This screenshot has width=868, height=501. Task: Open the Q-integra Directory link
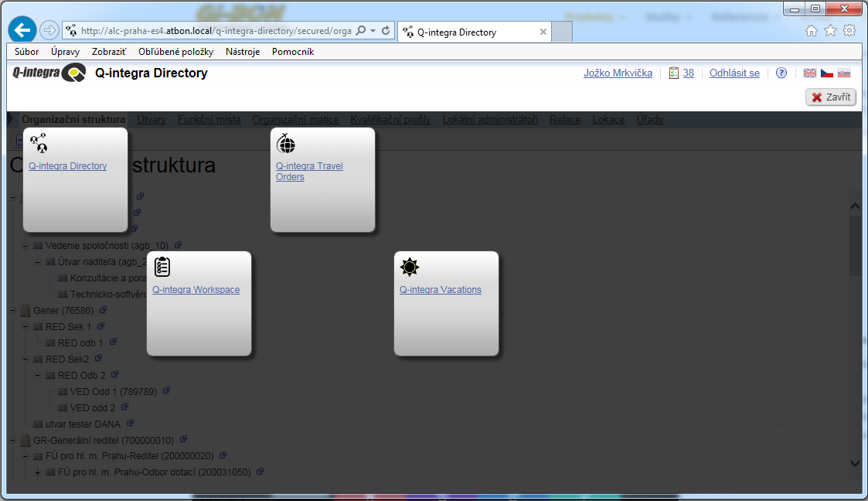67,166
